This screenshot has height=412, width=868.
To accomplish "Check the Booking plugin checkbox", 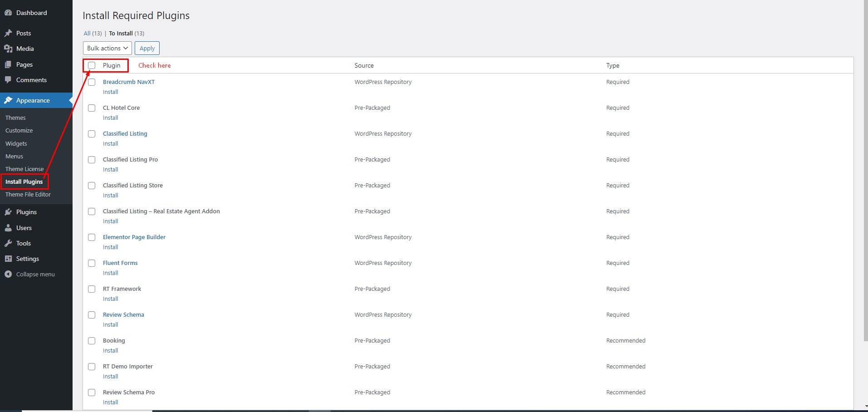I will coord(92,341).
